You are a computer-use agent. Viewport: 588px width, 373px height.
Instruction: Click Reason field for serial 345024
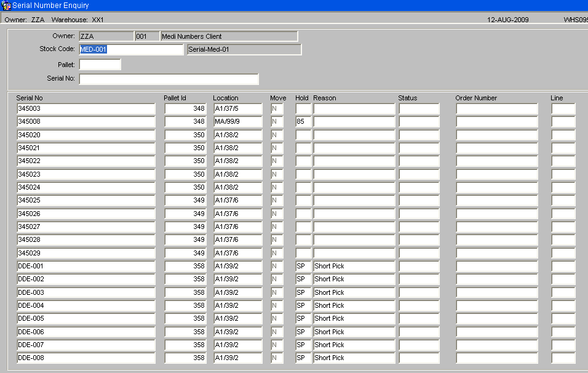[x=354, y=188]
